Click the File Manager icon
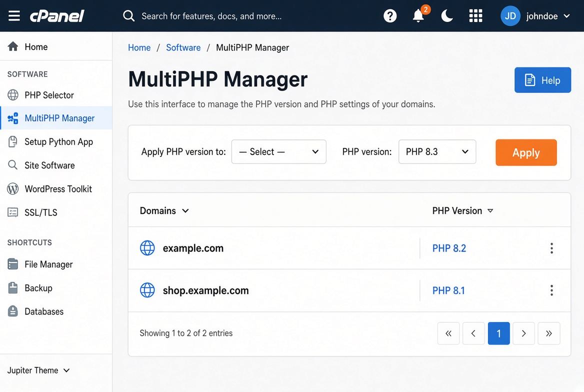584x392 pixels. point(12,264)
